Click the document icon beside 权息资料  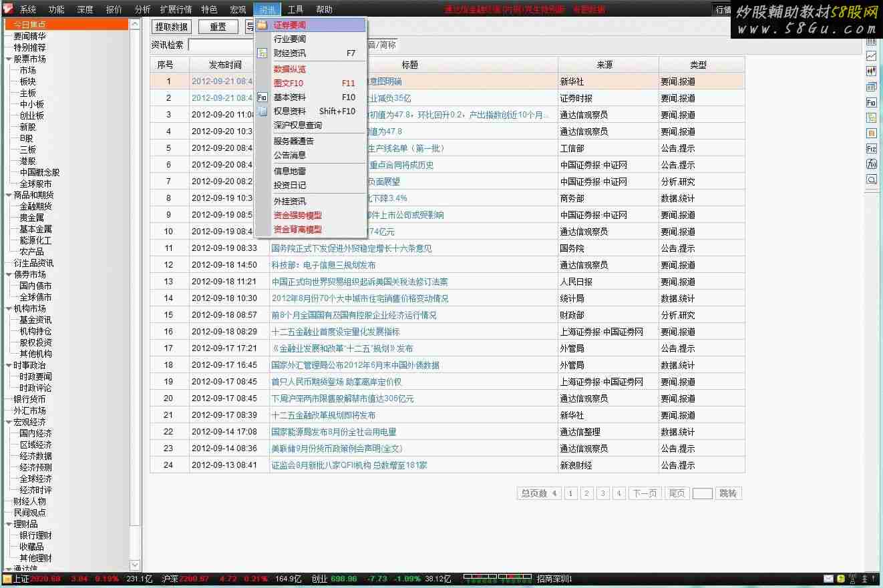262,111
